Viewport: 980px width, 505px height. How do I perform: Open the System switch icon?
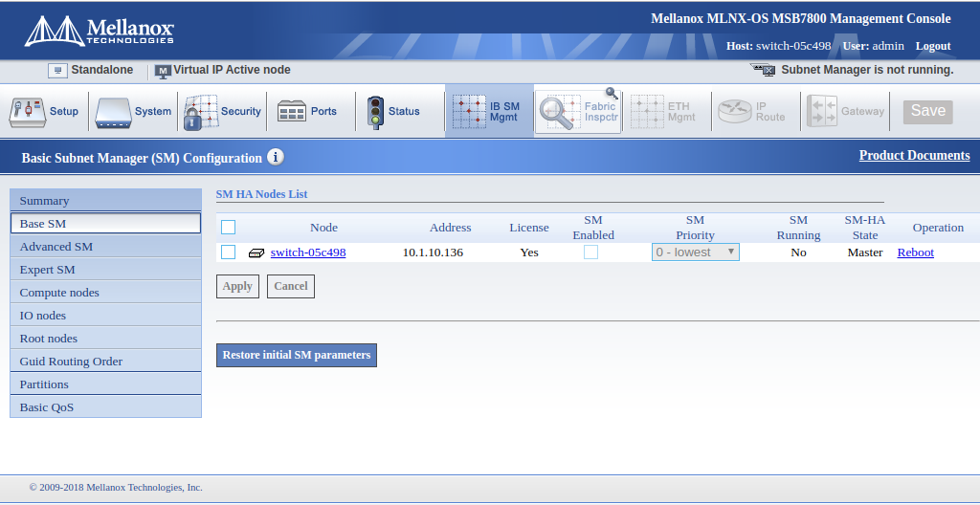point(113,112)
